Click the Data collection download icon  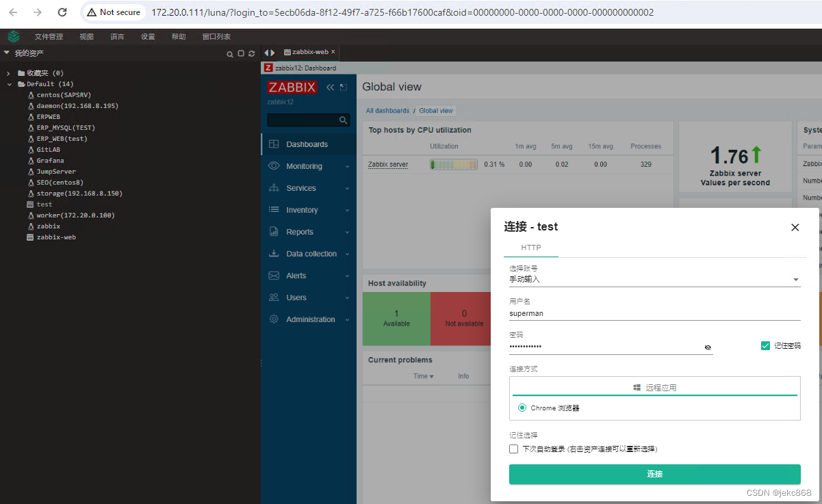click(274, 254)
